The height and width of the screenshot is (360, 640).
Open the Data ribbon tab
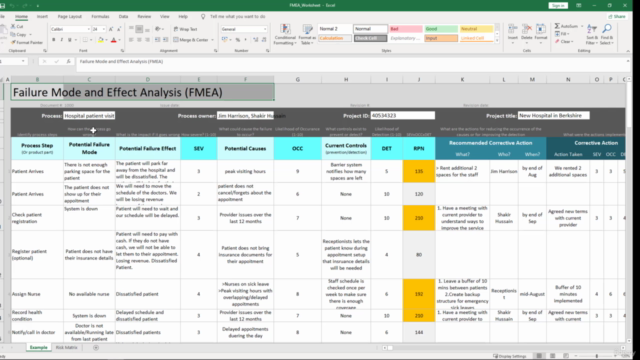coord(123,17)
